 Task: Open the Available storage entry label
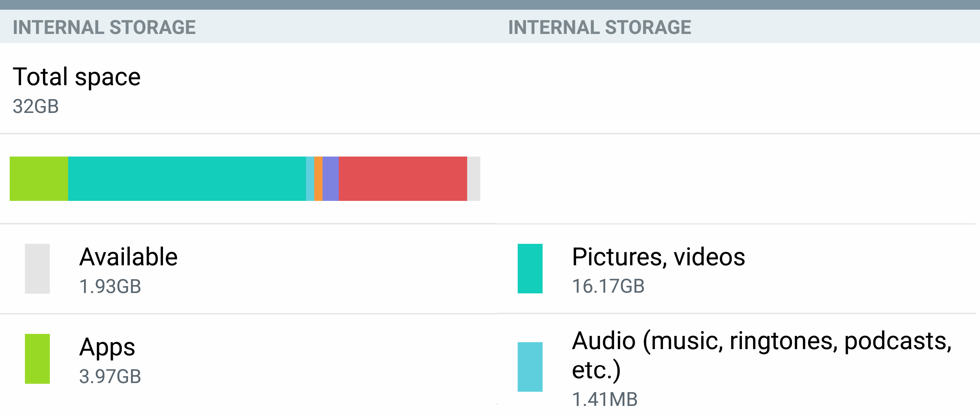point(128,257)
